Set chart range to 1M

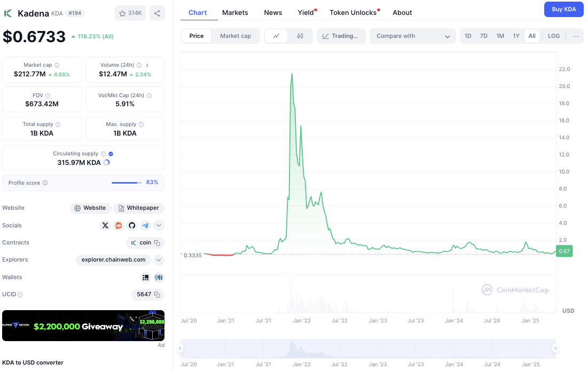(500, 36)
